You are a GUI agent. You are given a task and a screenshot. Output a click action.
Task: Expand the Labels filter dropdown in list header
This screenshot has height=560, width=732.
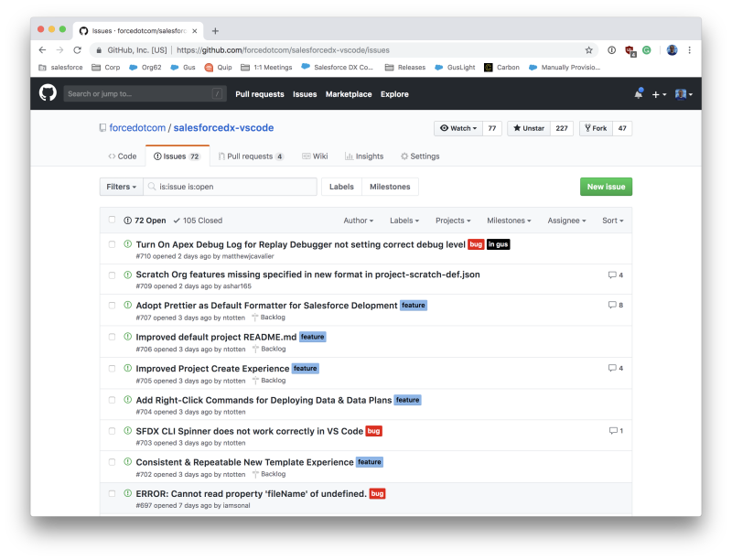tap(404, 221)
